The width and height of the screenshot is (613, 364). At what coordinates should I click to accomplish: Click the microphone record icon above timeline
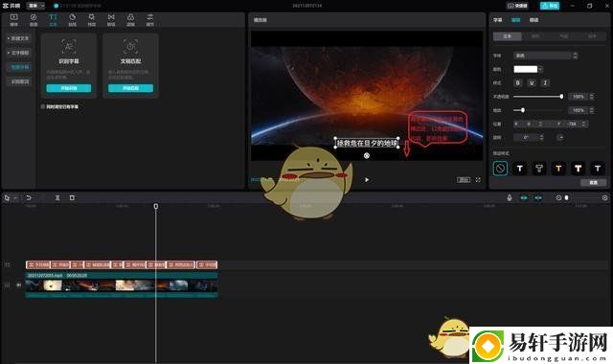coord(509,198)
